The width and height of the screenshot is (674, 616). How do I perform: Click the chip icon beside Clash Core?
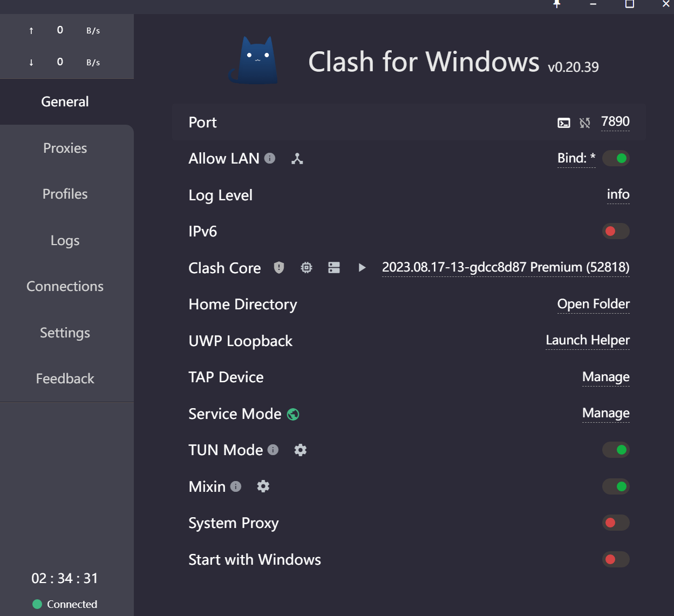click(307, 267)
